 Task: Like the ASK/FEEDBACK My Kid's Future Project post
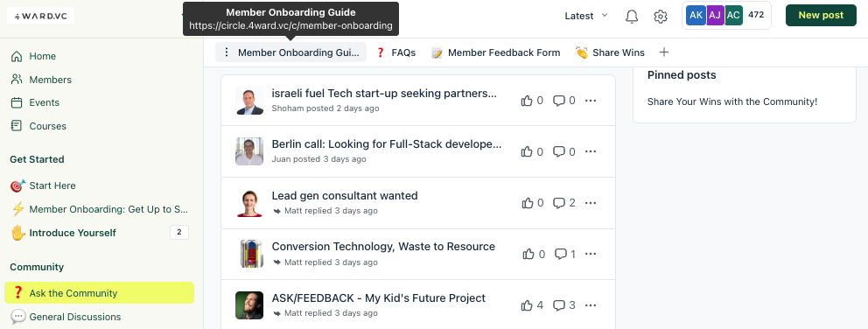point(527,305)
